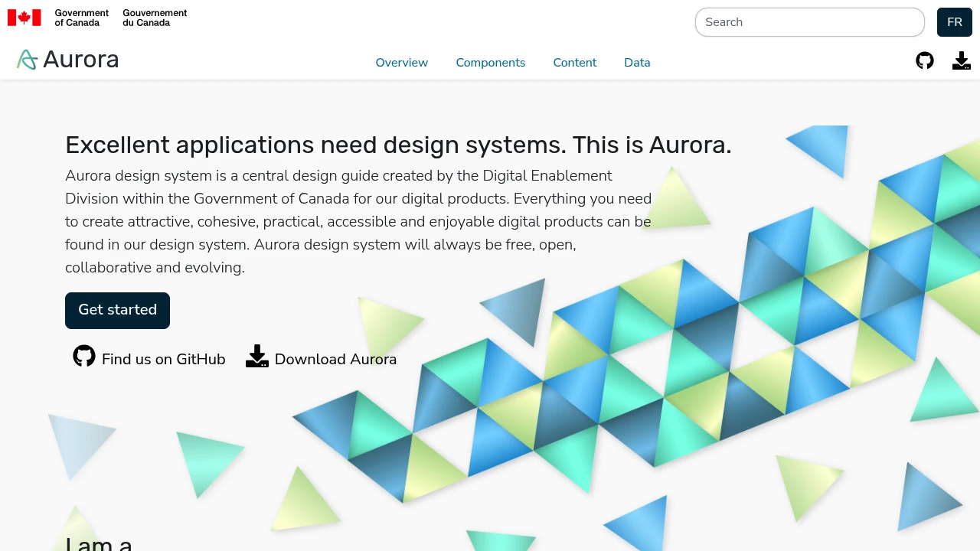The height and width of the screenshot is (551, 980).
Task: Navigate to the Content section
Action: point(574,62)
